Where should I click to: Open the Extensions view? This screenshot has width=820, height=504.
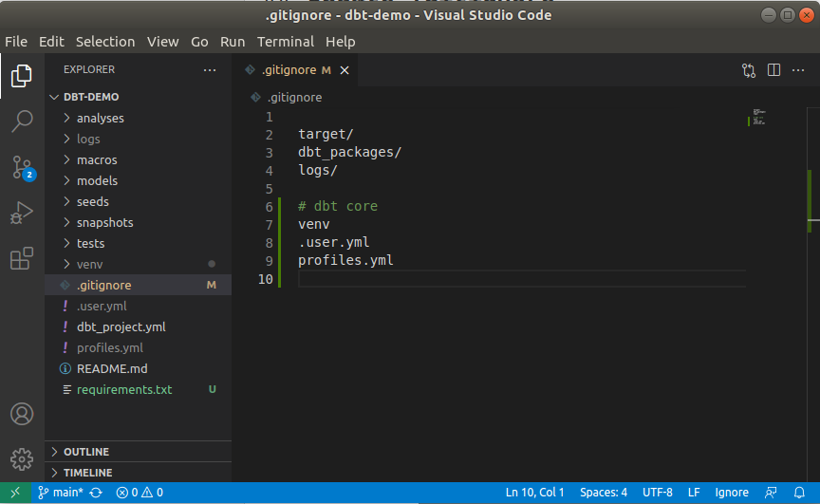coord(22,258)
